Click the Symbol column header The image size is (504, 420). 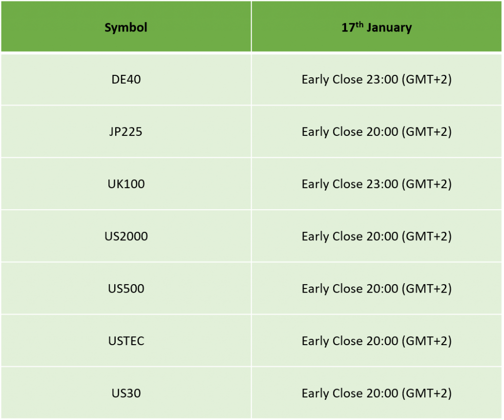126,27
